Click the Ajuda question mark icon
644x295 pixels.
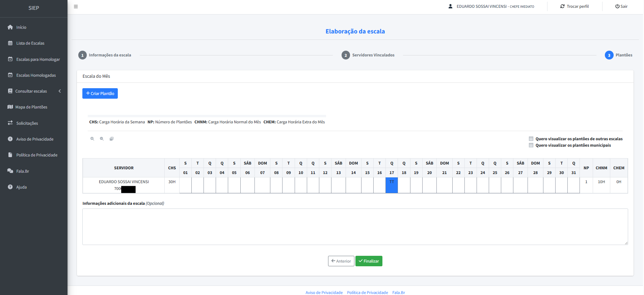10,187
